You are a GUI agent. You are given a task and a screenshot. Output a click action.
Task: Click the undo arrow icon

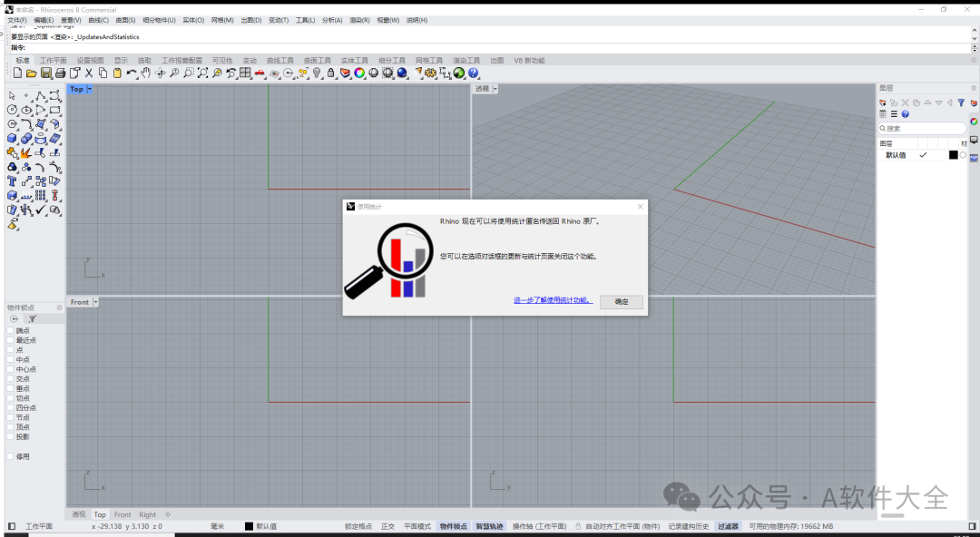pyautogui.click(x=132, y=73)
